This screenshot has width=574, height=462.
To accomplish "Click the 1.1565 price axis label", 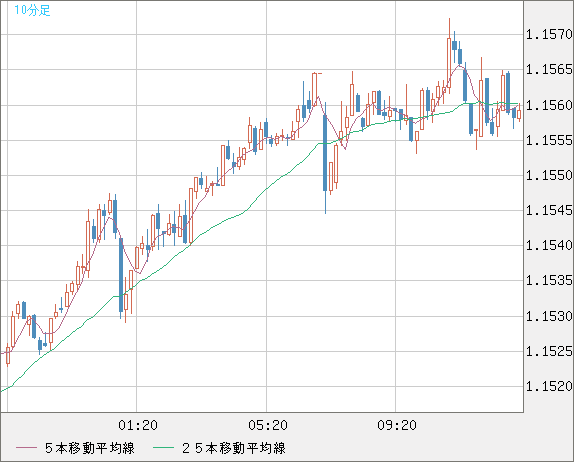I will coord(549,69).
